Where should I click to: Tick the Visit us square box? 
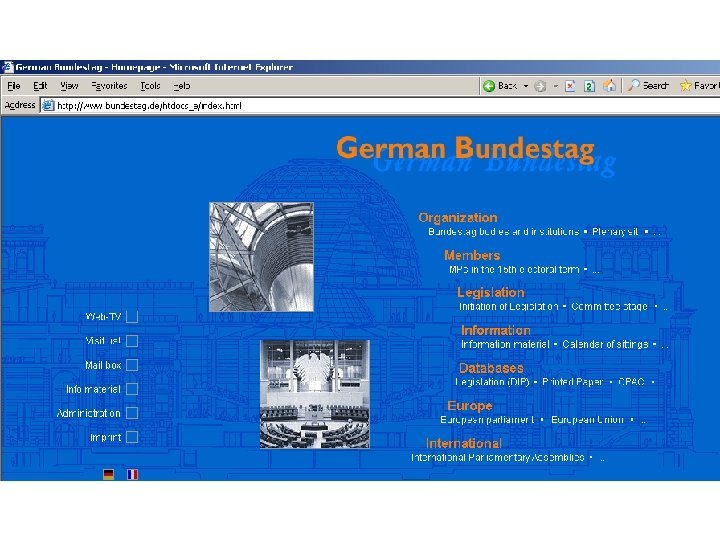[132, 341]
